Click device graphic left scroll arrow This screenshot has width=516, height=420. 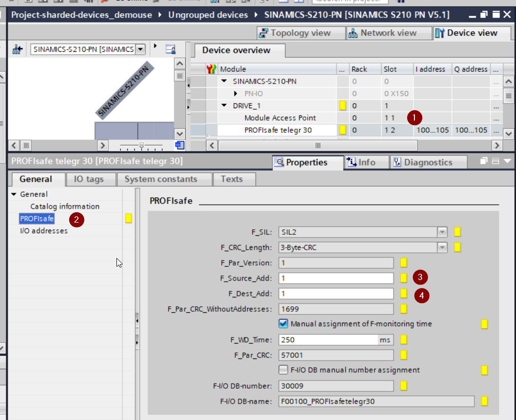(14, 145)
